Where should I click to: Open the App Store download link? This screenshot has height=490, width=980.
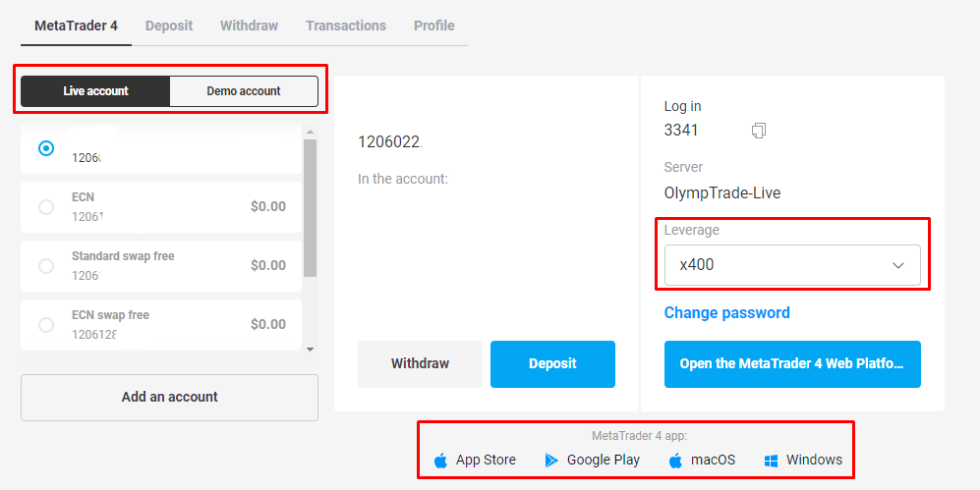click(x=475, y=461)
